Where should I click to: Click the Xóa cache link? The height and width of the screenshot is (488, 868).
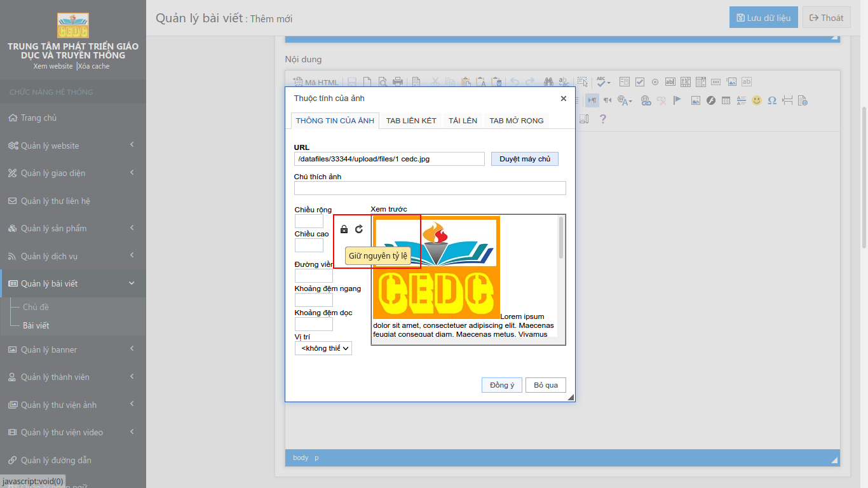(x=93, y=66)
